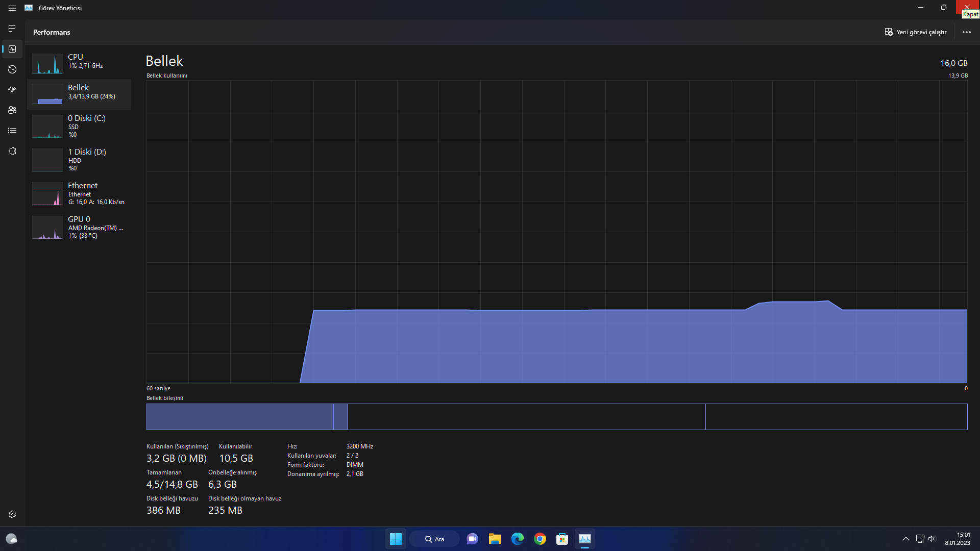980x551 pixels.
Task: Open the volume speaker tray icon
Action: click(x=932, y=539)
